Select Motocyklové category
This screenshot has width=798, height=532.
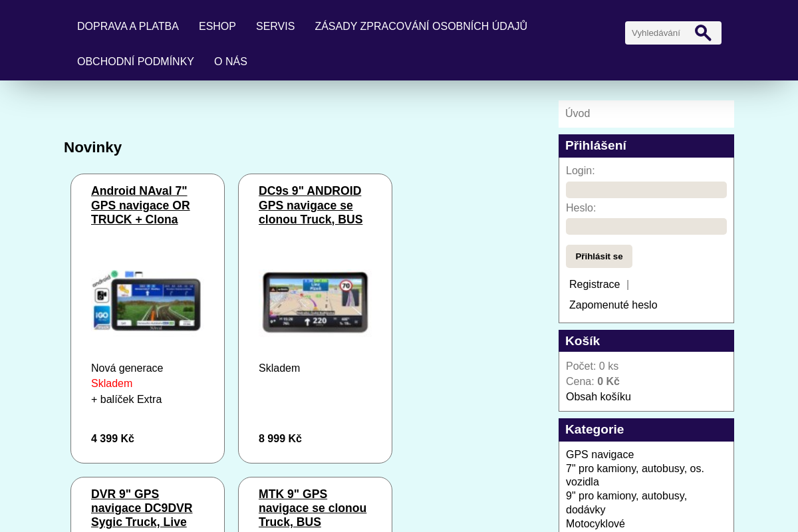click(595, 524)
